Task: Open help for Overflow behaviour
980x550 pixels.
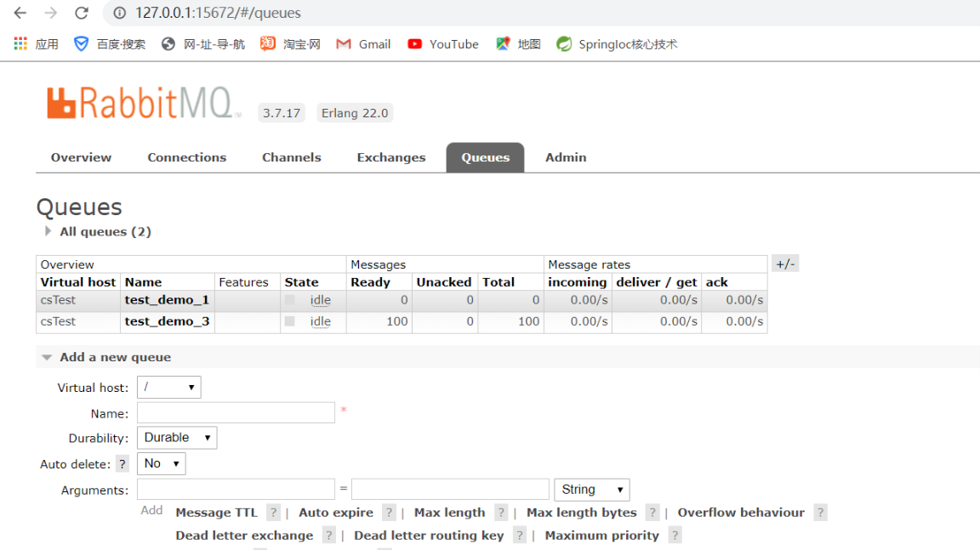Action: coord(821,513)
